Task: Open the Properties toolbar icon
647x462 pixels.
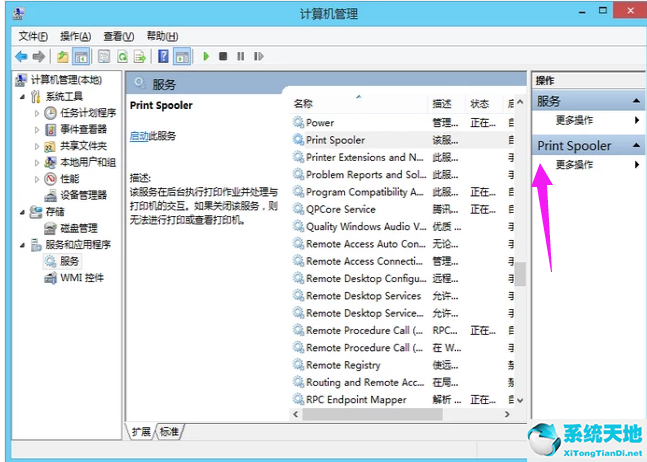Action: 104,57
